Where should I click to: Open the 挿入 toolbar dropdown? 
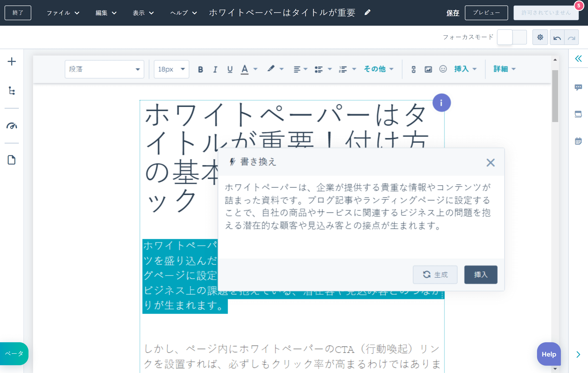[465, 69]
